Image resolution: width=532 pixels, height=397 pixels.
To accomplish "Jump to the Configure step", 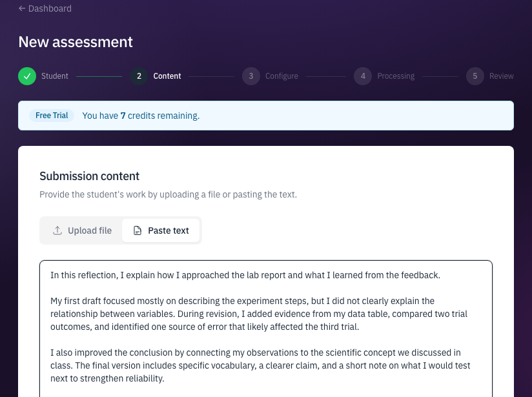I will click(x=281, y=76).
